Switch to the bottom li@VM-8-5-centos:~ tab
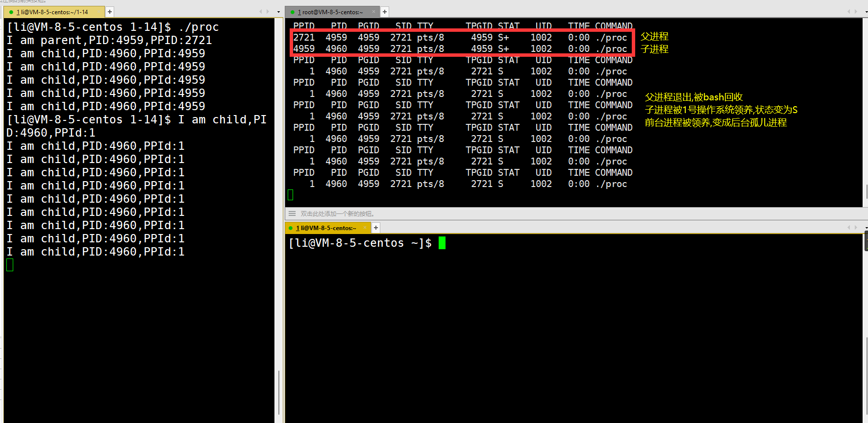 (327, 228)
